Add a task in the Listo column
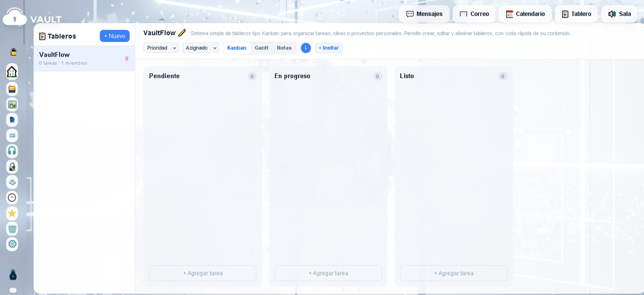This screenshot has height=295, width=644. (x=454, y=273)
